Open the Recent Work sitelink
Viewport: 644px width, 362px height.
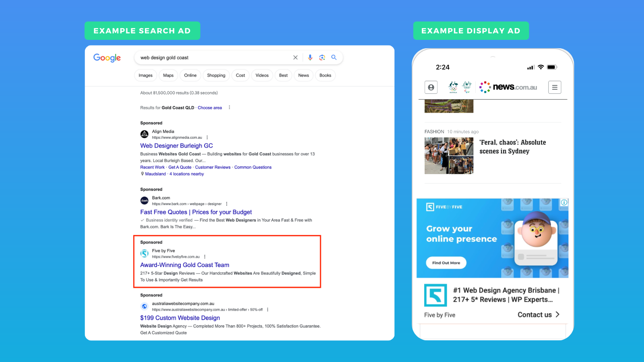153,167
